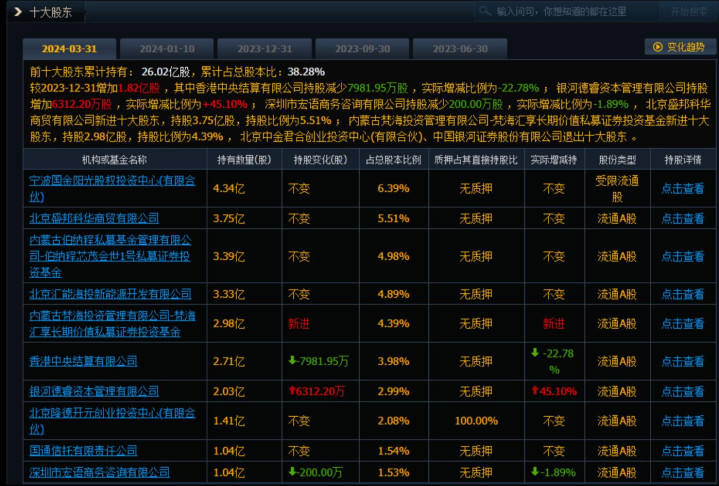Screen dimensions: 719x486
Task: Click 点击查看 for 银河德睿资本 row
Action: pyautogui.click(x=682, y=392)
